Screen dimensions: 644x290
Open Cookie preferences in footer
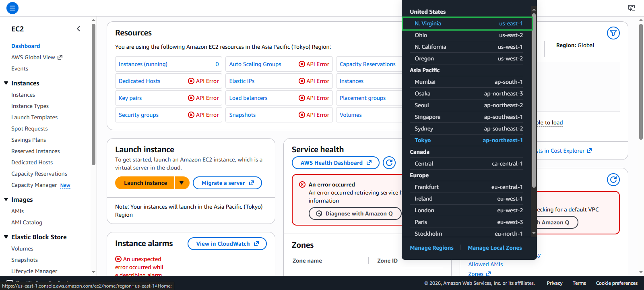pyautogui.click(x=617, y=283)
